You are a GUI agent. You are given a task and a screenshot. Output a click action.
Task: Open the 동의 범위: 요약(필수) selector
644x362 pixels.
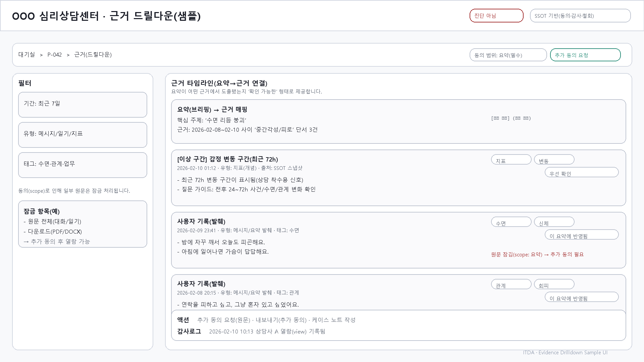(508, 55)
